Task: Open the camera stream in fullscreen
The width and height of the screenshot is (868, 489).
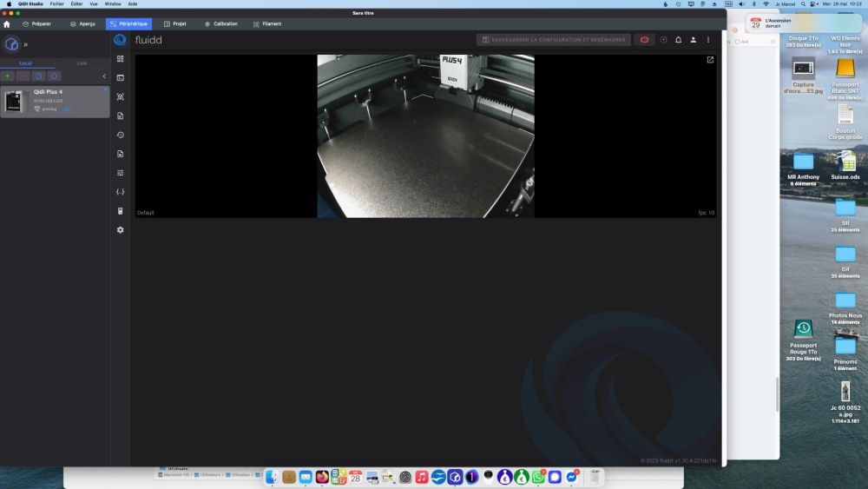Action: coord(710,60)
